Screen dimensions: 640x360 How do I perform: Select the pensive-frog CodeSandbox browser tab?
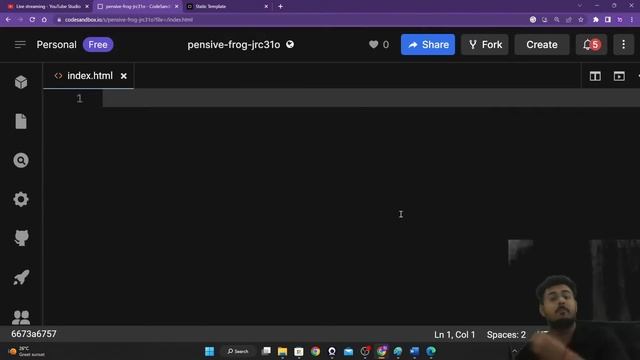[x=138, y=7]
